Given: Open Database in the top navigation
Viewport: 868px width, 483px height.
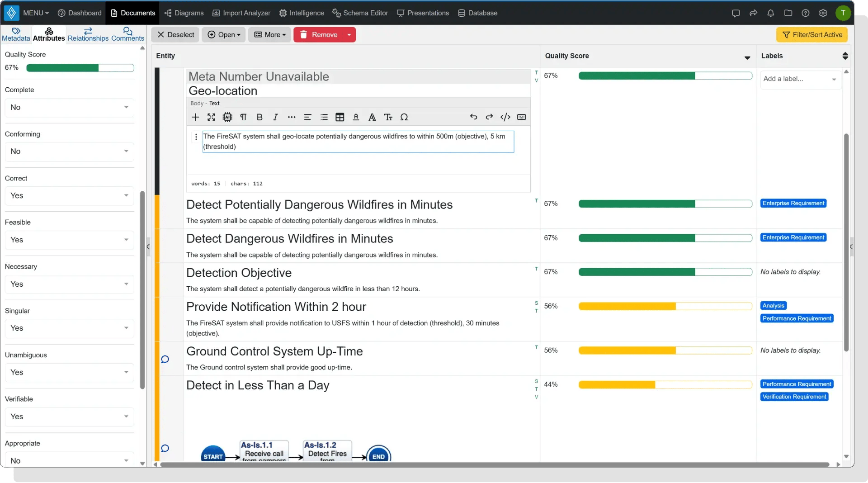Looking at the screenshot, I should (478, 13).
